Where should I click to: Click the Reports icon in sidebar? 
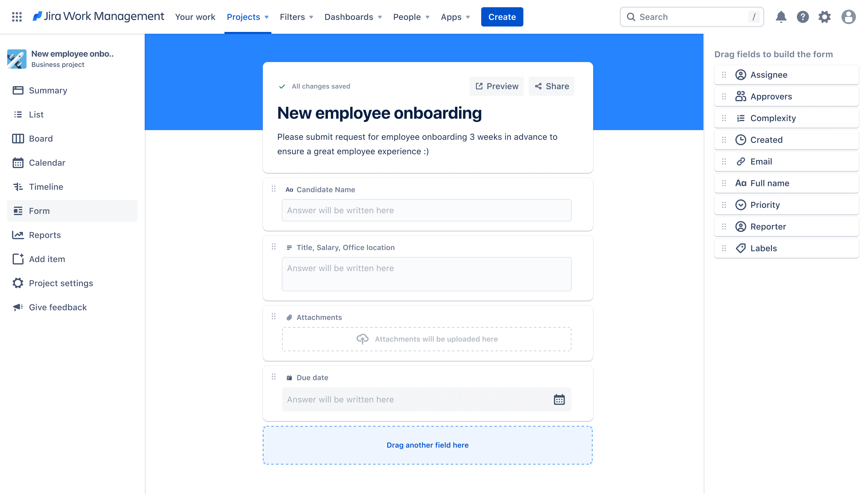coord(17,234)
